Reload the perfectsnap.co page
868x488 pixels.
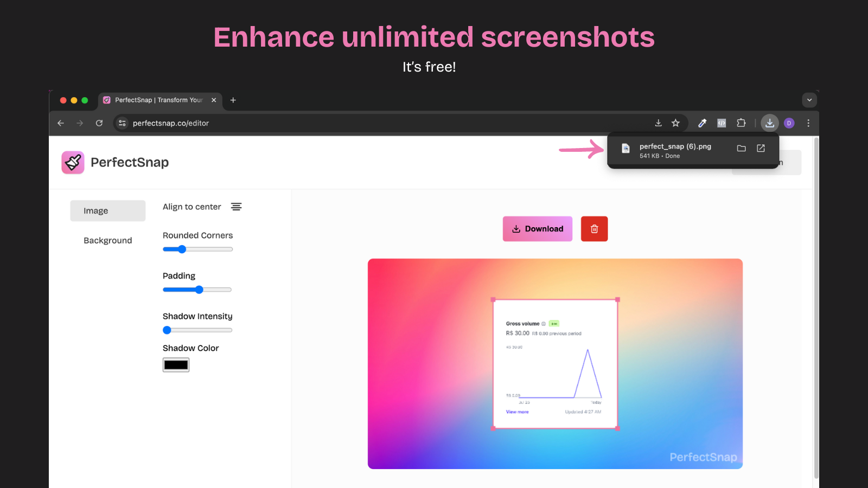[99, 123]
